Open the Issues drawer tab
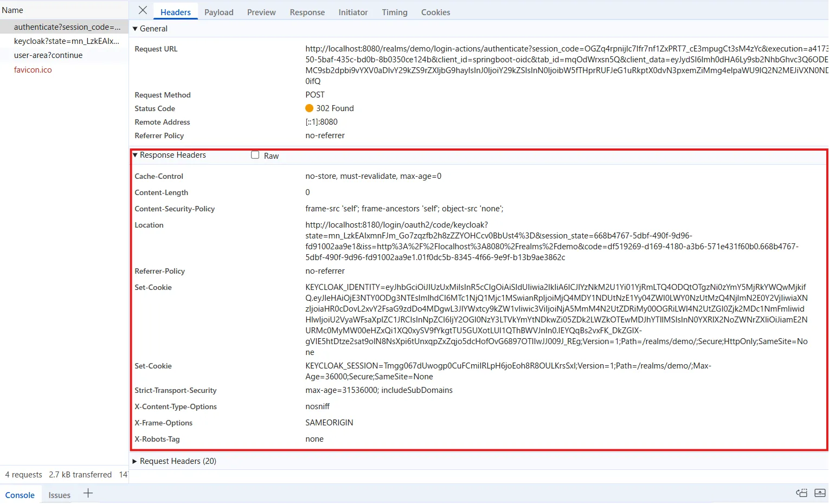 (59, 495)
